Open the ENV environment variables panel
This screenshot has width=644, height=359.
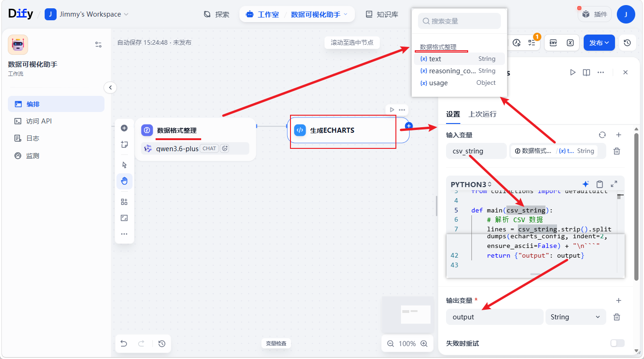[553, 43]
